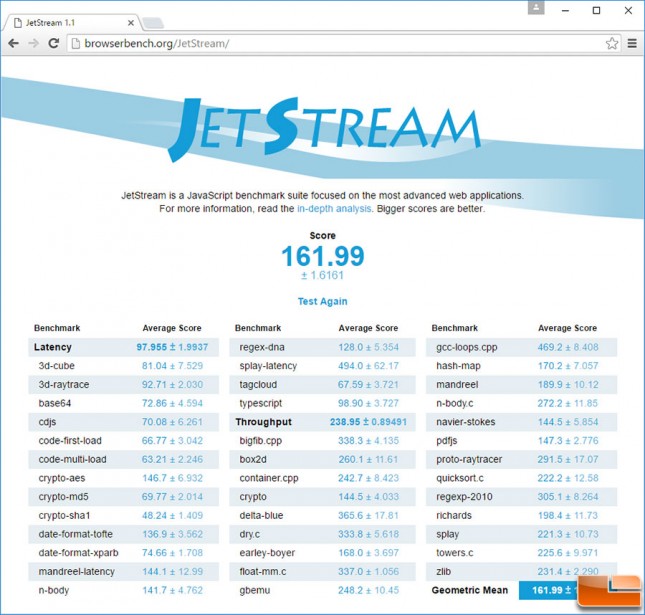Click bigfib.cpp benchmark name
The image size is (645, 615).
point(260,441)
